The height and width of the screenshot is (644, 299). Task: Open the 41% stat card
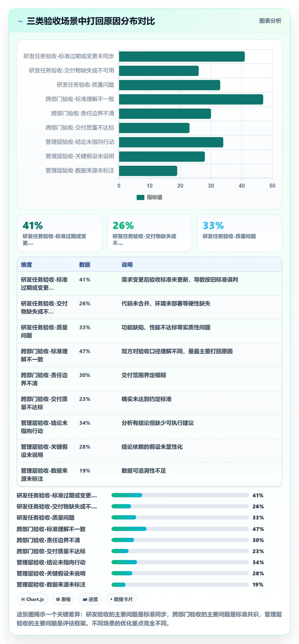click(x=59, y=233)
